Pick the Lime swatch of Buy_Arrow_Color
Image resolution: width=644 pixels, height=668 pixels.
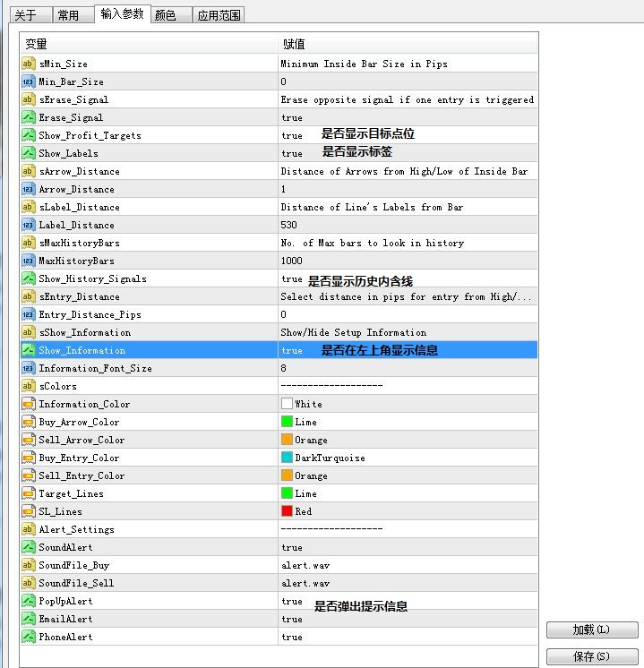tap(287, 422)
